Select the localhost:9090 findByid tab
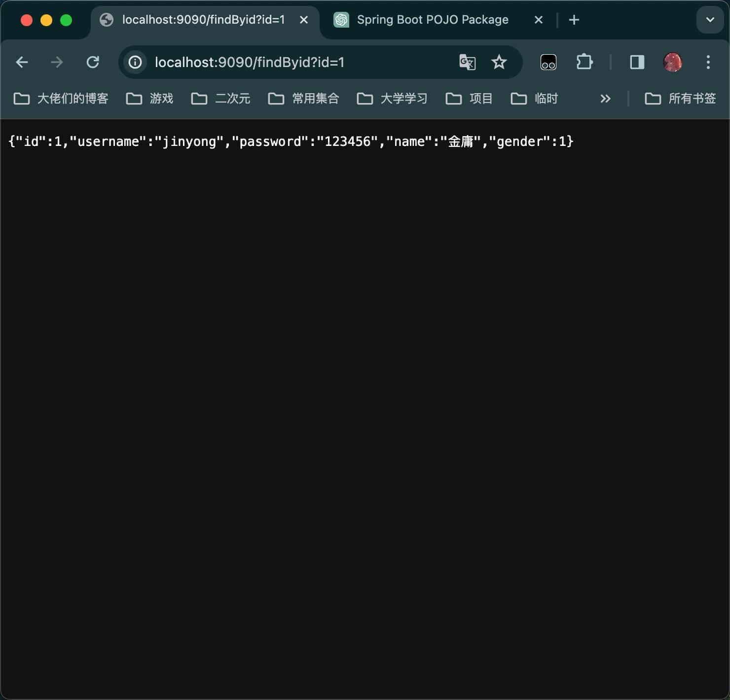Viewport: 730px width, 700px height. pos(202,20)
